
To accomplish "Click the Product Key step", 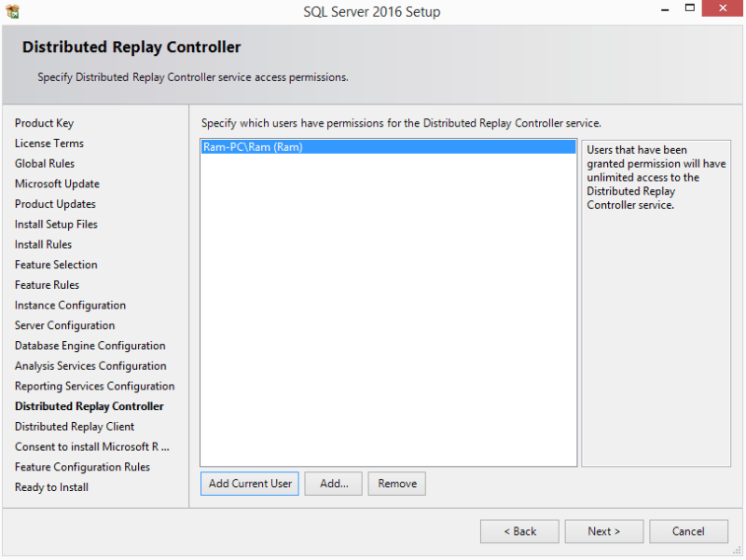I will pyautogui.click(x=44, y=123).
